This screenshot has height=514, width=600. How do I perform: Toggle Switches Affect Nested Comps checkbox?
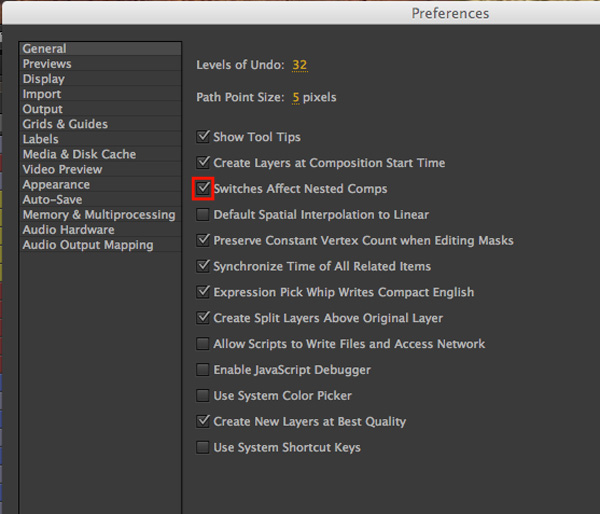[x=202, y=188]
